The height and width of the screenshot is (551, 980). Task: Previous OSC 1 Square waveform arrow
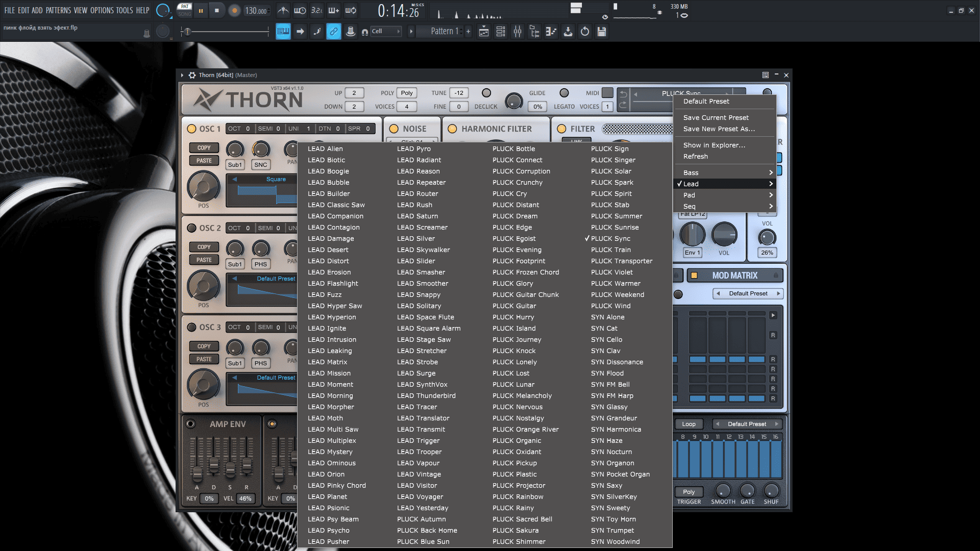point(234,179)
